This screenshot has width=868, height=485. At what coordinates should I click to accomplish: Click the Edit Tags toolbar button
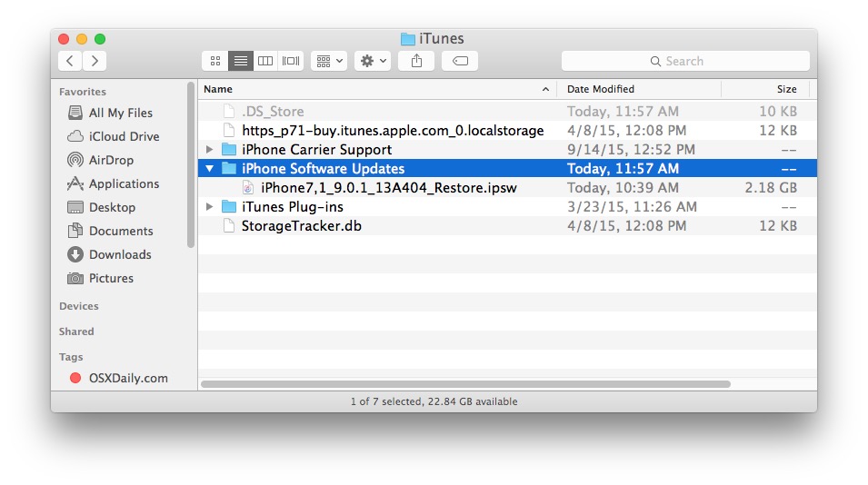click(x=460, y=61)
